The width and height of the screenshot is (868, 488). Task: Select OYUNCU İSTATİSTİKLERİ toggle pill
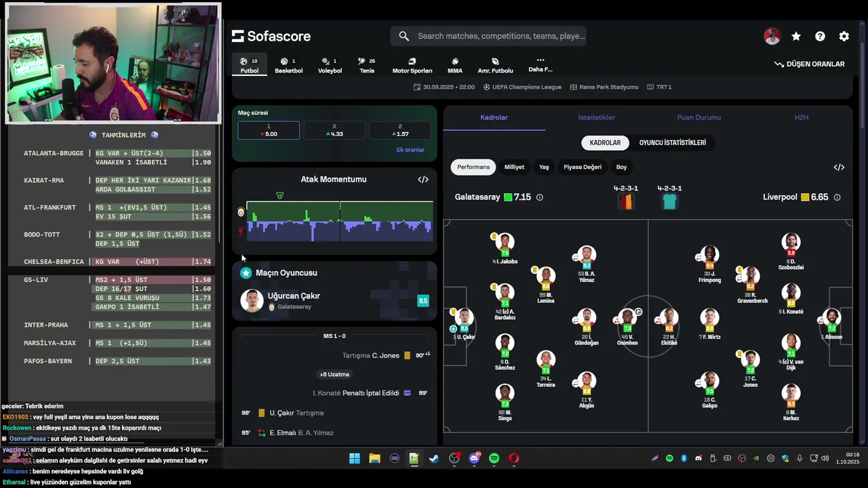click(673, 143)
